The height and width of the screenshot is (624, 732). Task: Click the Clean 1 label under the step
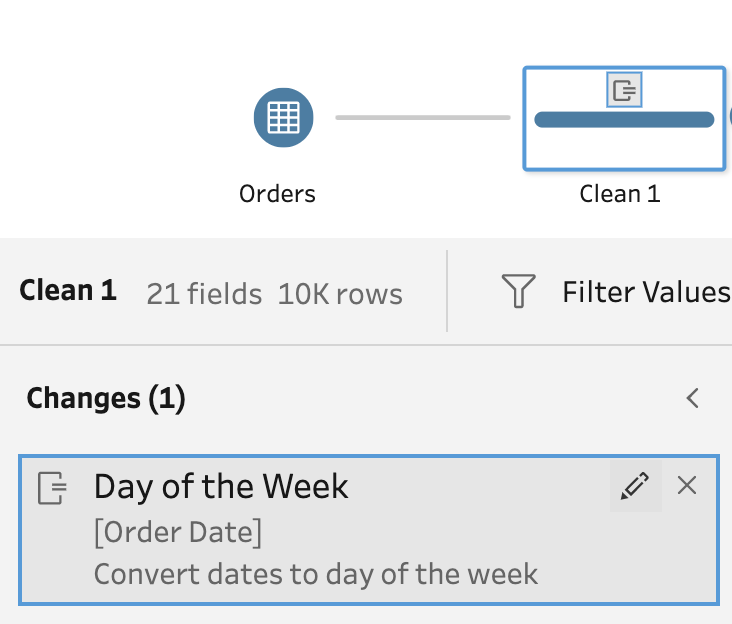pyautogui.click(x=620, y=193)
